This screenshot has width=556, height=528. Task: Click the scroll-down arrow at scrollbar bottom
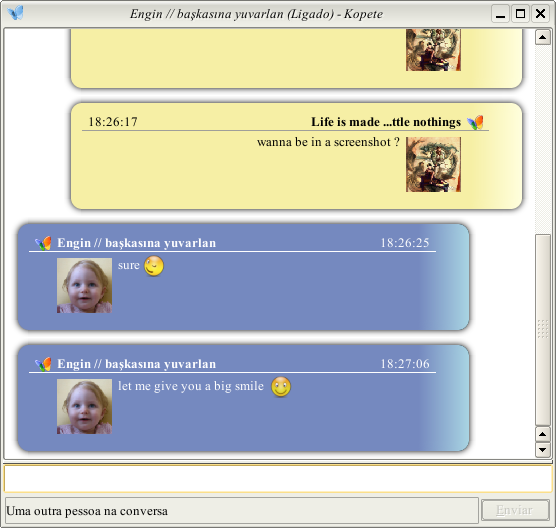point(543,450)
